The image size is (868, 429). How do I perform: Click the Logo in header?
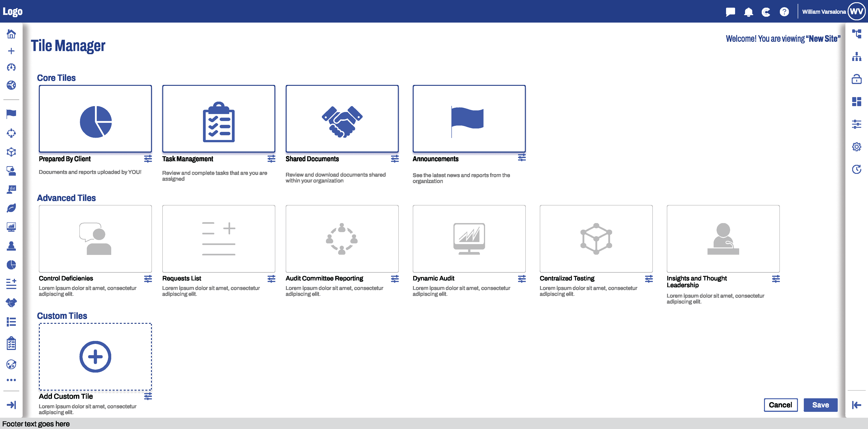(x=12, y=12)
